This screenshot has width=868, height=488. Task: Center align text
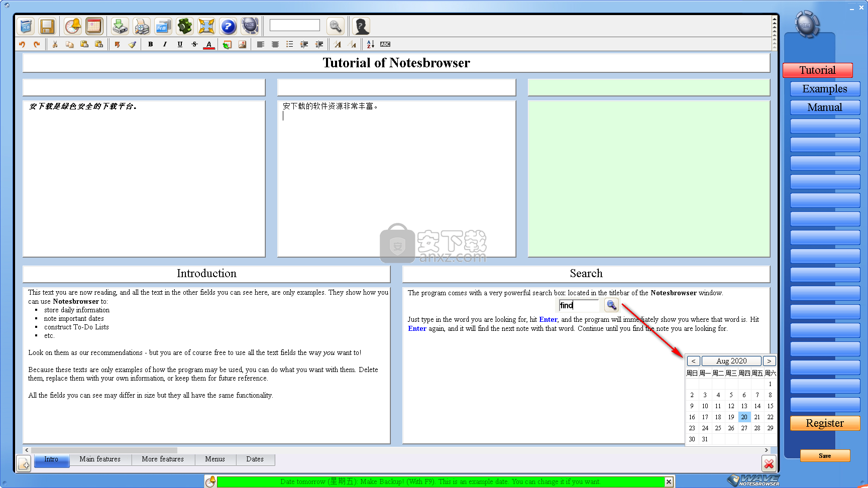(x=275, y=44)
